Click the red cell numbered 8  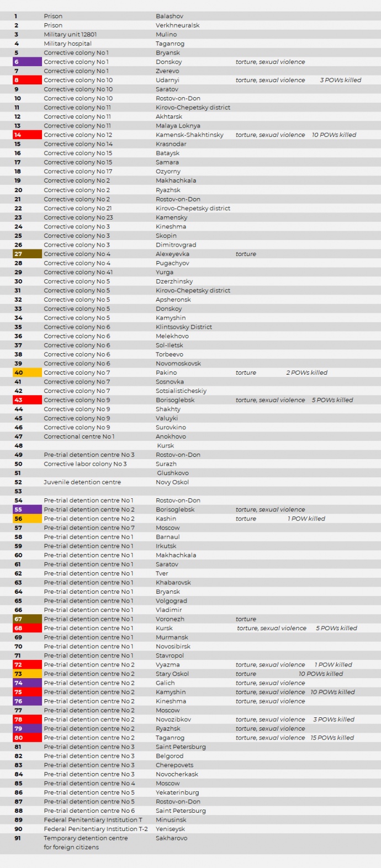tap(27, 80)
